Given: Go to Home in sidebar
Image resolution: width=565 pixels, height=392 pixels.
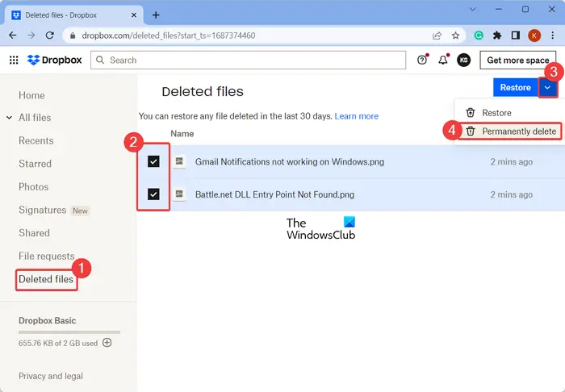Looking at the screenshot, I should (x=31, y=95).
